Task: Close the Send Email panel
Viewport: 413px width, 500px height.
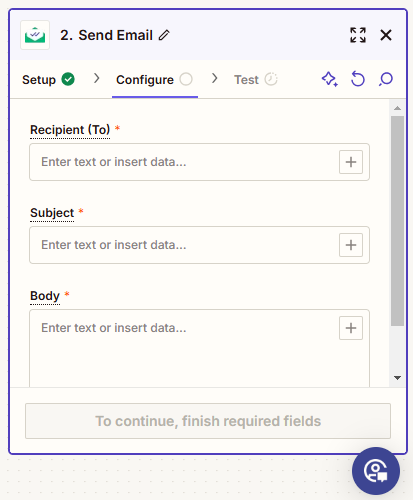Action: [386, 35]
